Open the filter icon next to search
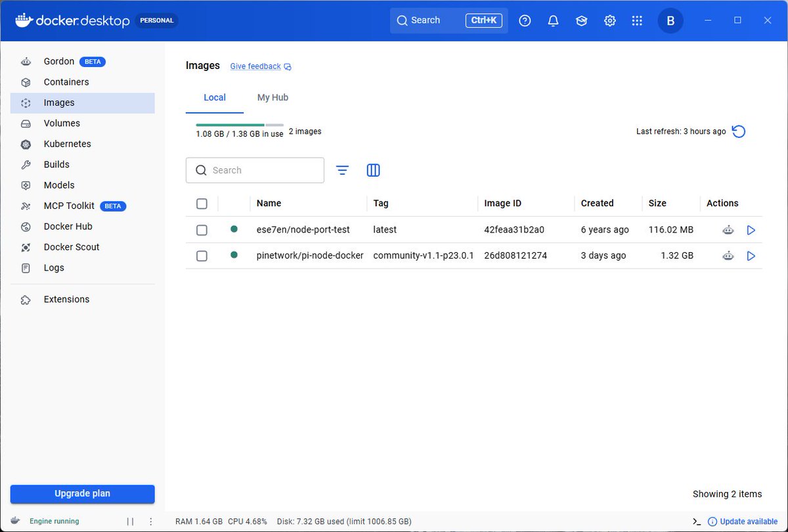This screenshot has width=788, height=532. (x=342, y=170)
